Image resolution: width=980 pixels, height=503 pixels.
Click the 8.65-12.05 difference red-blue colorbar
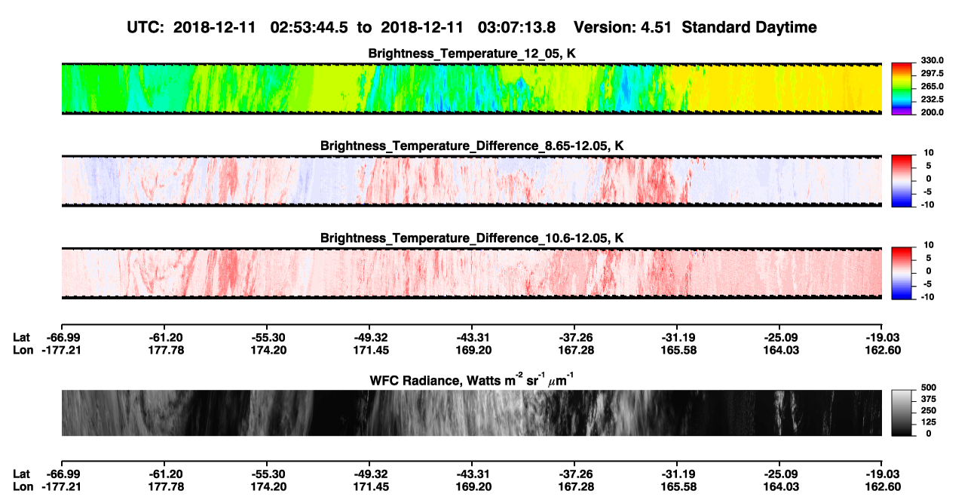pyautogui.click(x=902, y=179)
